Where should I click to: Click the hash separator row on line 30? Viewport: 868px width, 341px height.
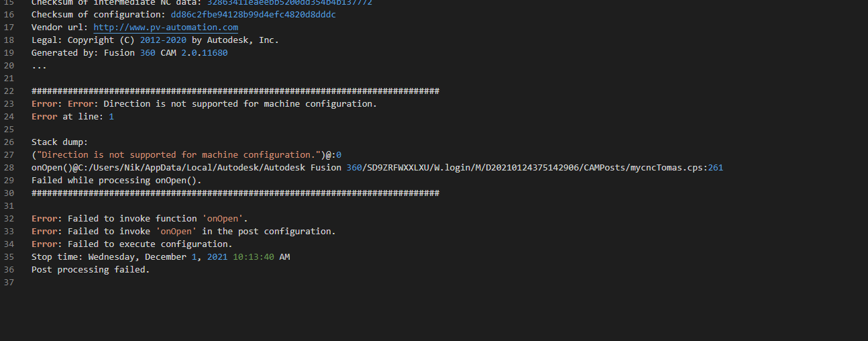(235, 193)
